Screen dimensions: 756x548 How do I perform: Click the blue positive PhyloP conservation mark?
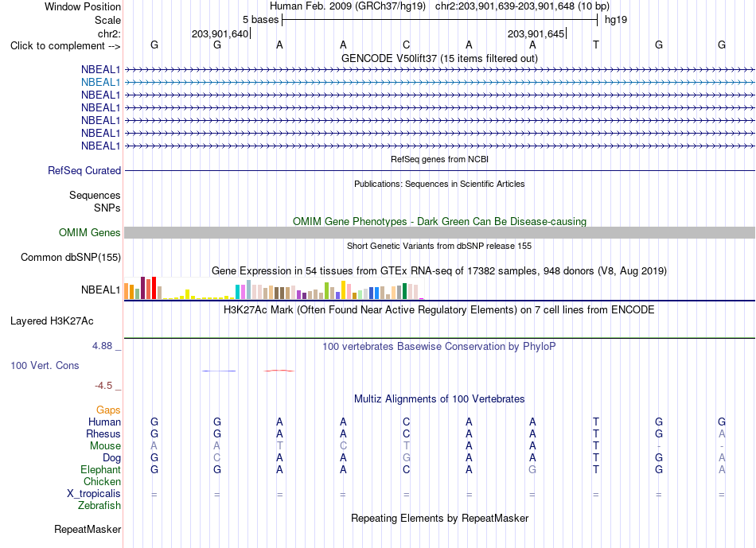pos(219,371)
